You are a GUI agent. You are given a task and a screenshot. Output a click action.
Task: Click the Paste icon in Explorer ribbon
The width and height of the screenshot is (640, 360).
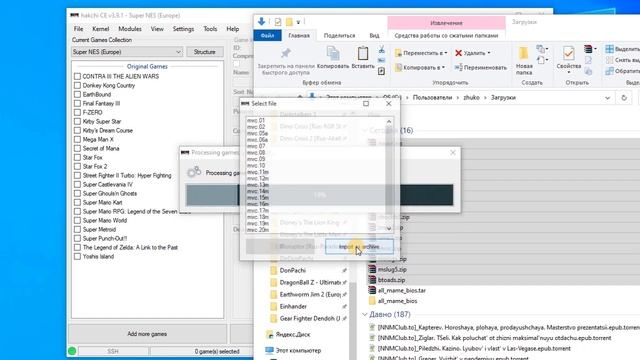(x=363, y=53)
